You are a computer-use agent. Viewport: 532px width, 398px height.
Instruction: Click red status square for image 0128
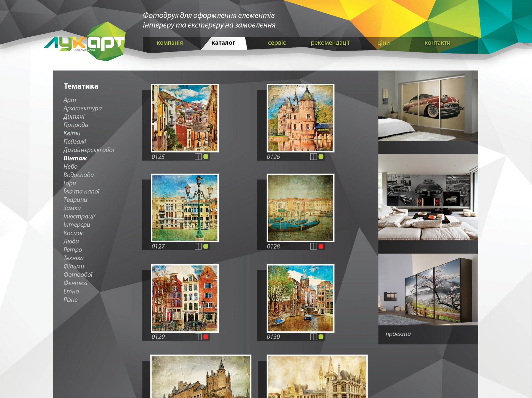(x=321, y=246)
